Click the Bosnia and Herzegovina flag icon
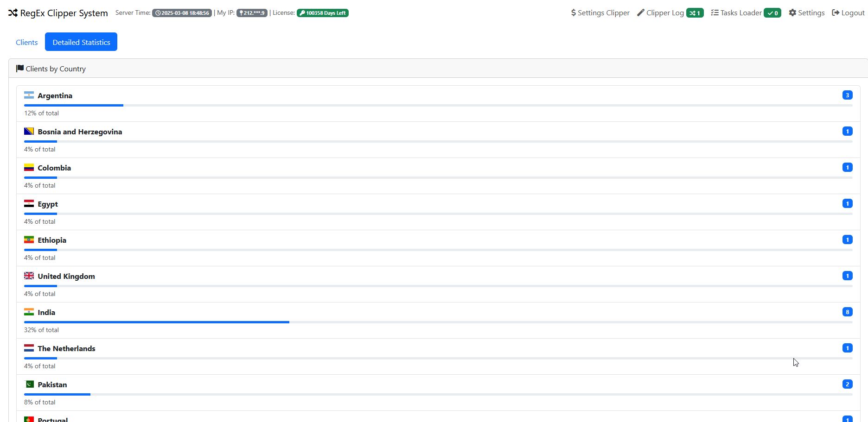 tap(29, 132)
